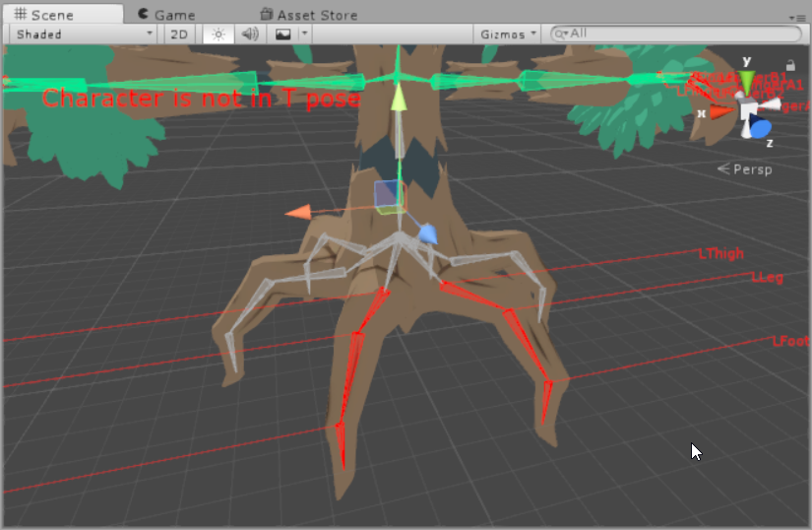Click the search magnifier icon
This screenshot has height=530, width=812.
point(560,34)
